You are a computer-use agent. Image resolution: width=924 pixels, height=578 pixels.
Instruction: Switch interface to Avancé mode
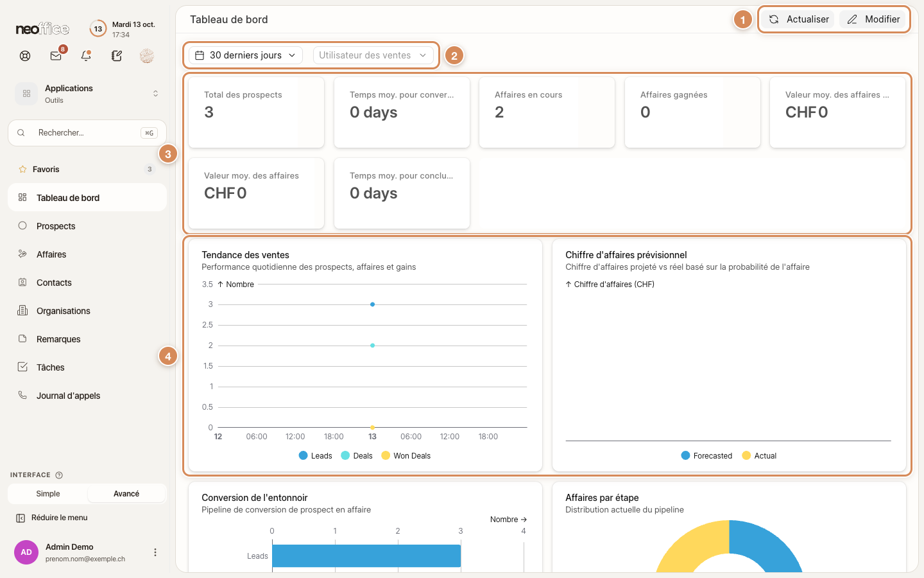[126, 494]
